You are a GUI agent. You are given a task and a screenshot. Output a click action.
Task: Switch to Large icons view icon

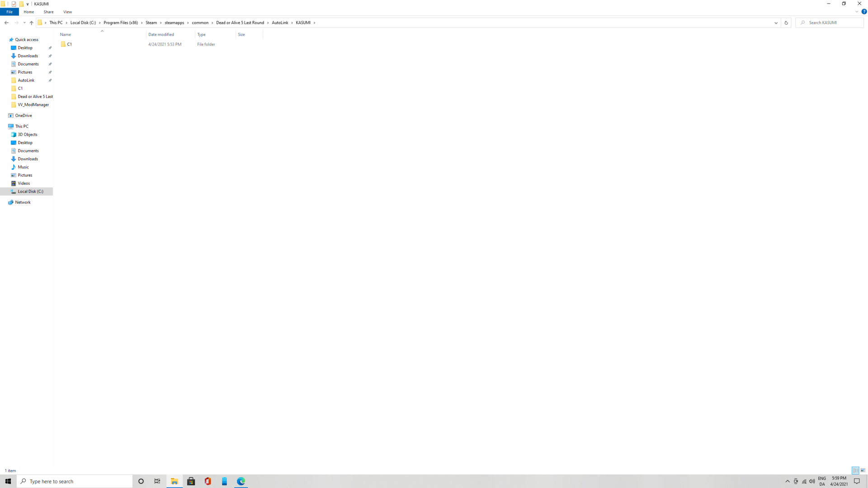click(x=863, y=470)
